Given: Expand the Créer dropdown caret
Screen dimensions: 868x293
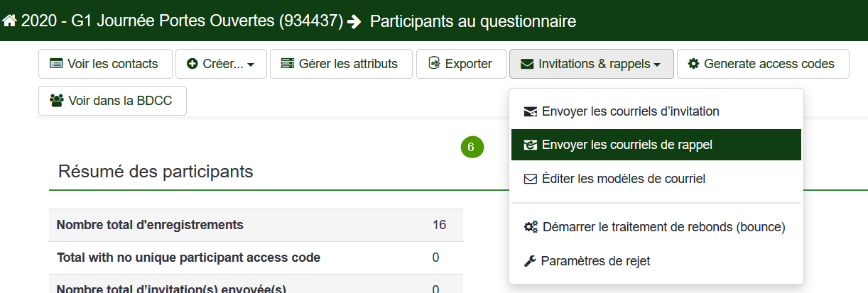Looking at the screenshot, I should [251, 65].
